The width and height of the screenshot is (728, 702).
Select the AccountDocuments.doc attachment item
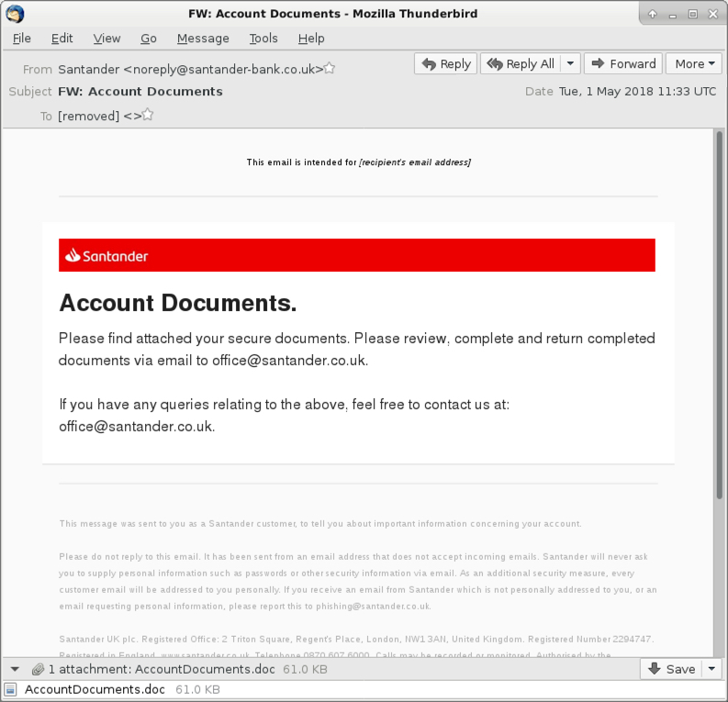(123, 689)
